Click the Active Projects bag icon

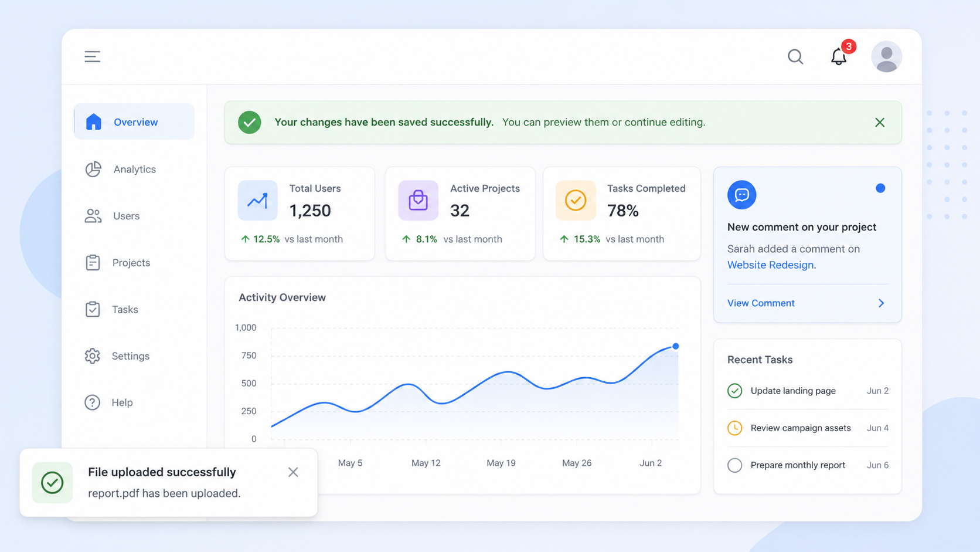[x=418, y=201]
